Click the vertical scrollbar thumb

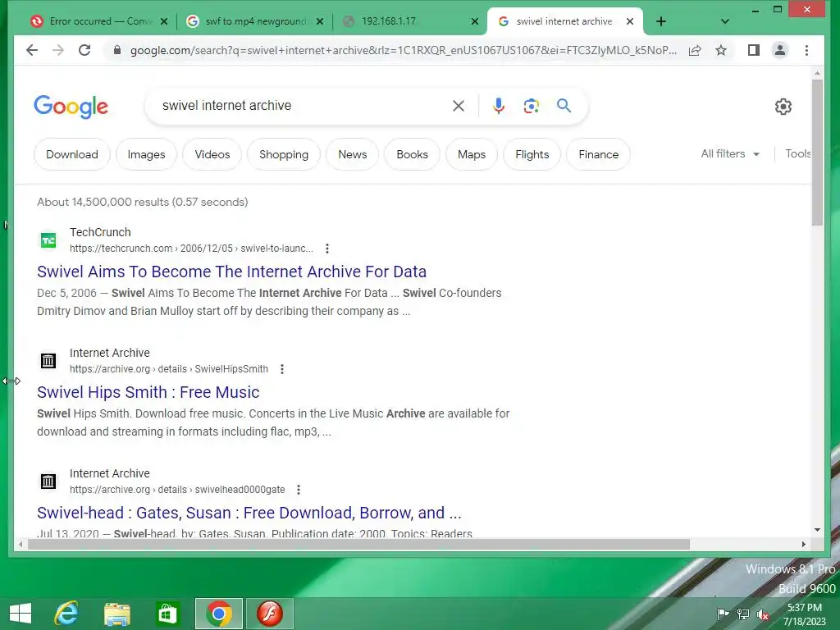tap(817, 153)
